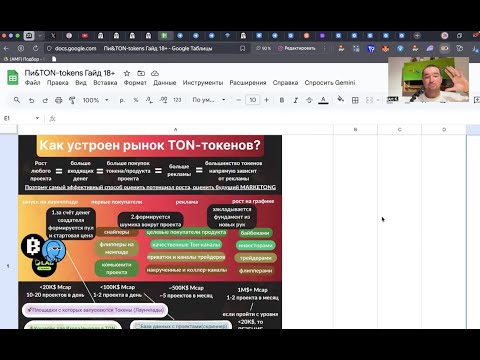Select column A header
This screenshot has width=480, height=360.
(x=175, y=129)
